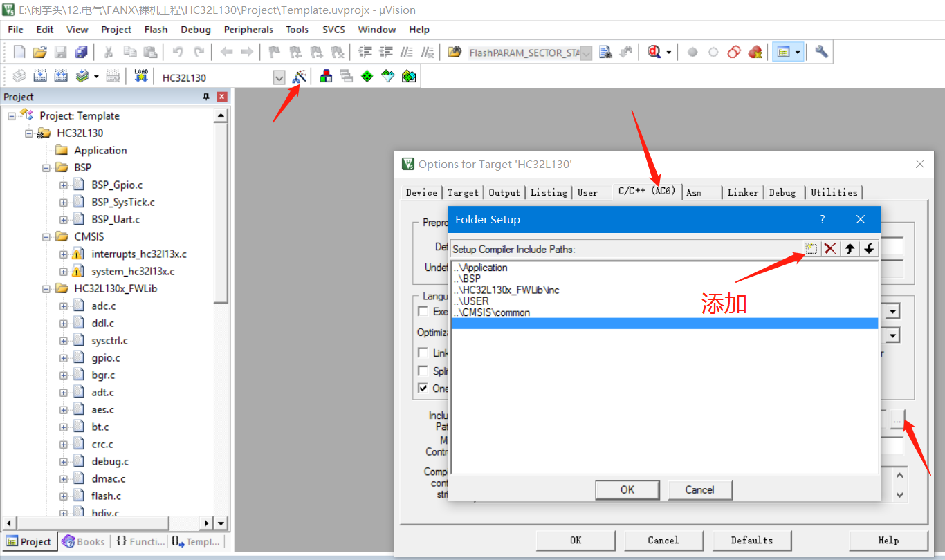Click the Folder Setup help question mark
Viewport: 945px width, 560px height.
pyautogui.click(x=822, y=219)
